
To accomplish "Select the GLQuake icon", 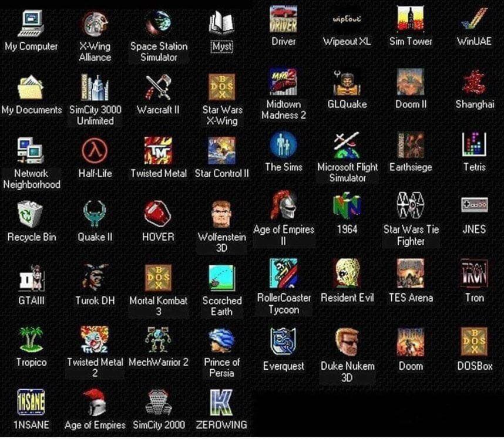I will 347,82.
